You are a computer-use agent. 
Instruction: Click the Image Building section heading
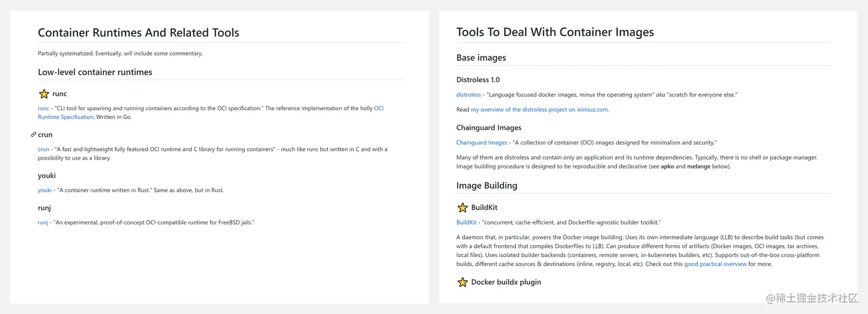tap(486, 185)
